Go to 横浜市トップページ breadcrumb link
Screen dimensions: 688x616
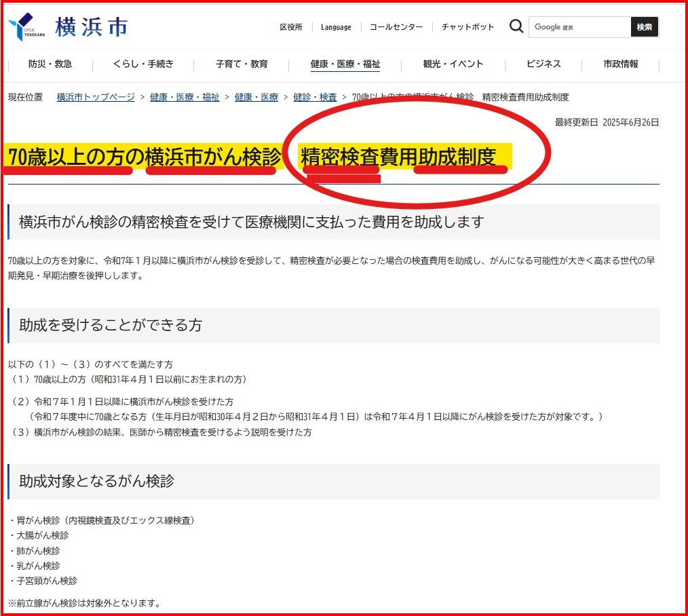coord(96,98)
